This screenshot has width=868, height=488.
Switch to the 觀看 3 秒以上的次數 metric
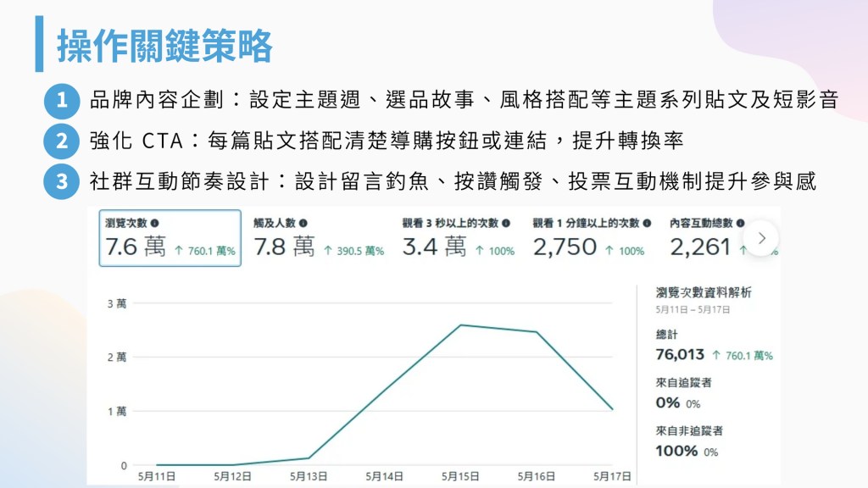(x=458, y=238)
